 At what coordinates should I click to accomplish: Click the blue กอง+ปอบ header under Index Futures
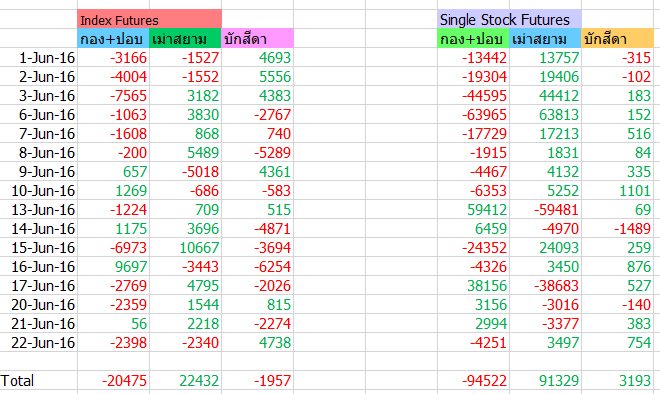(113, 38)
